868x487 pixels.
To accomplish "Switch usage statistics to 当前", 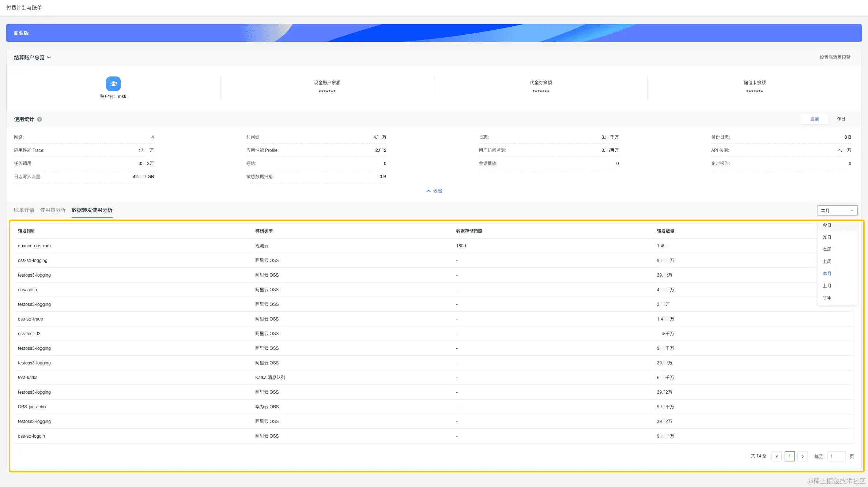I will pos(814,119).
